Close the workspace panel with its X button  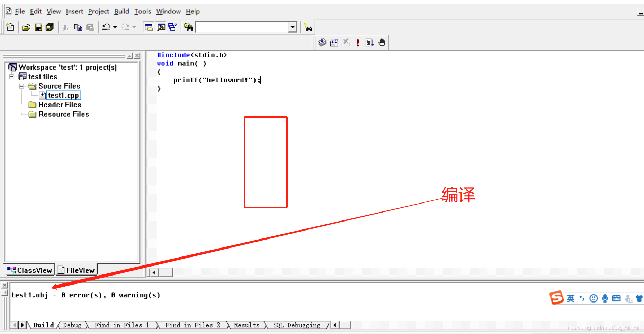click(x=137, y=56)
